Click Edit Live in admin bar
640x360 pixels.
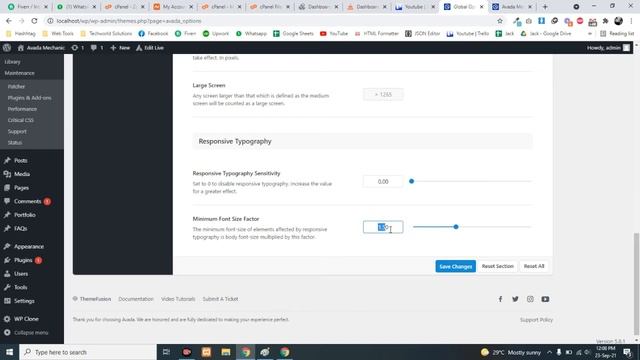tap(150, 48)
